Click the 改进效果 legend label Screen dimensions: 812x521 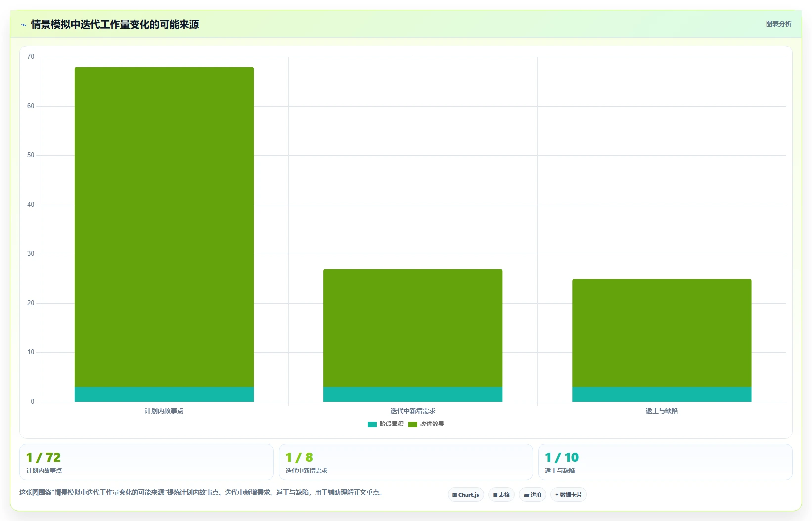click(432, 424)
